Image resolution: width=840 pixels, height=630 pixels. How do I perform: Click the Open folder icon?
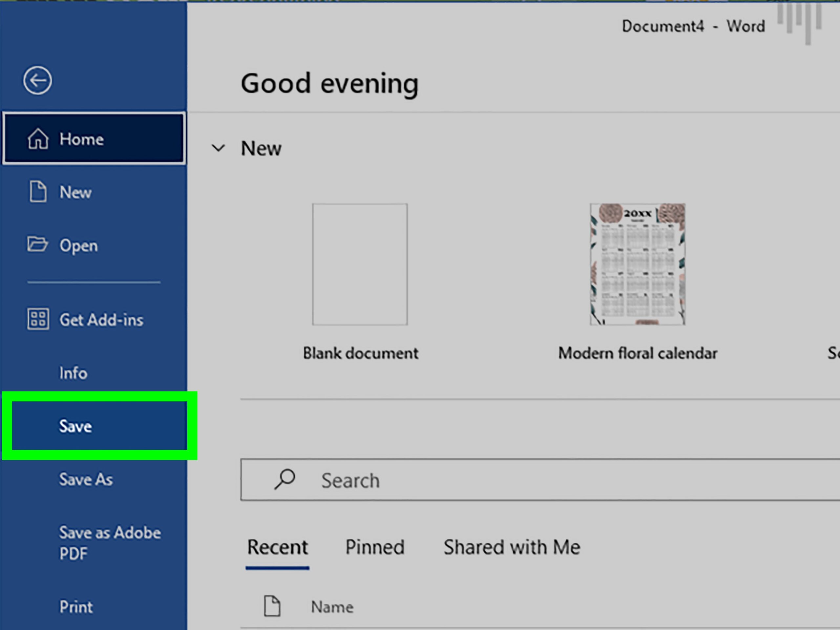coord(37,244)
